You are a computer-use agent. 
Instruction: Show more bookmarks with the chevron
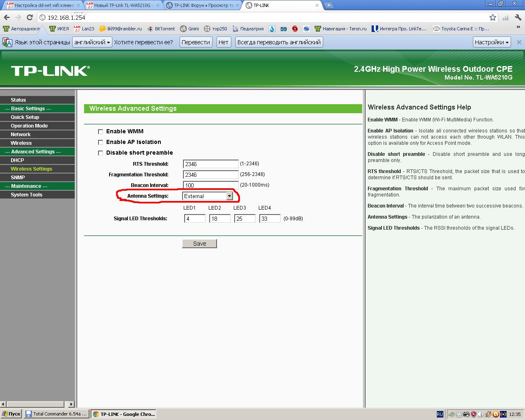(519, 27)
